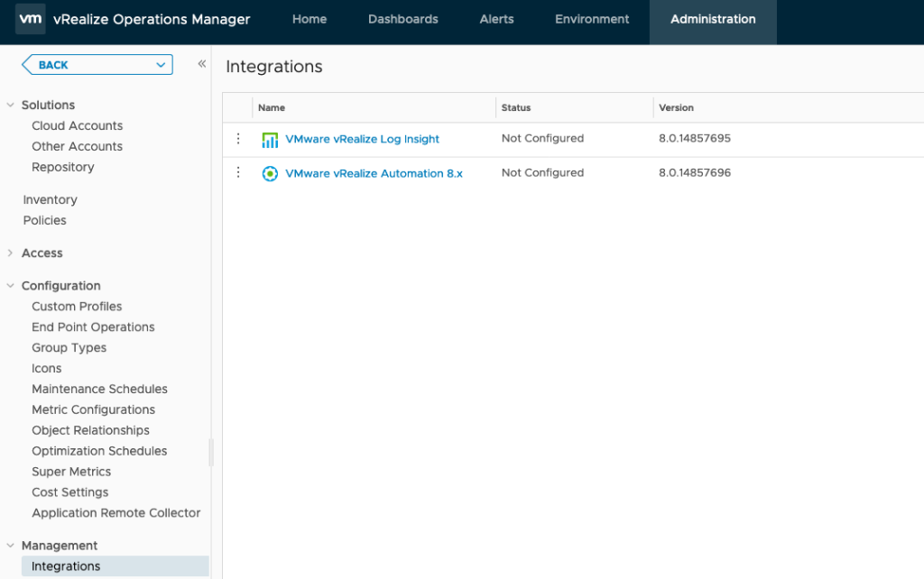Open Application Remote Collector
Screen dimensions: 924x579
click(x=116, y=512)
